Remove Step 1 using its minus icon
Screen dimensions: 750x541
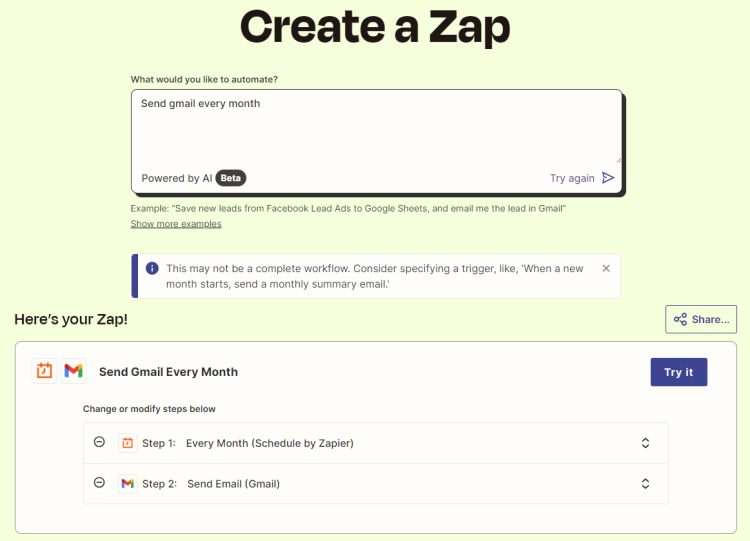99,442
